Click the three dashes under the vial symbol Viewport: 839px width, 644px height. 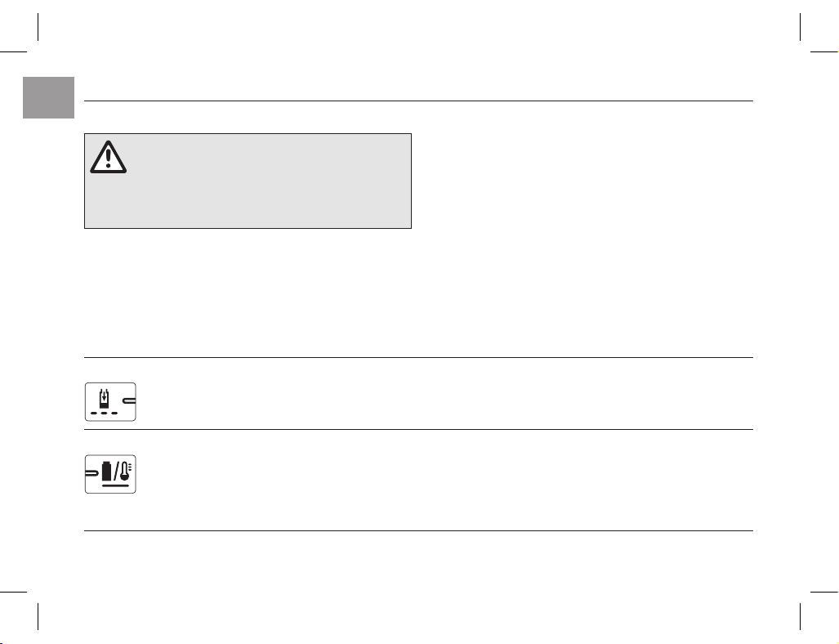coord(104,414)
